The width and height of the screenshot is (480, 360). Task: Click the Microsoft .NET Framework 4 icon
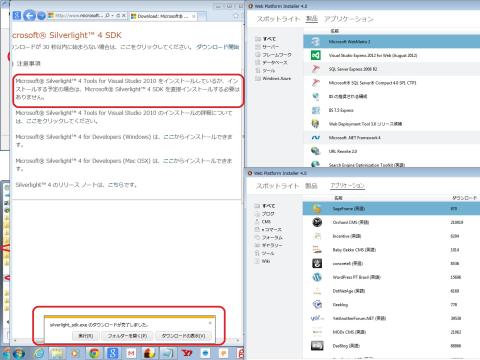point(316,137)
